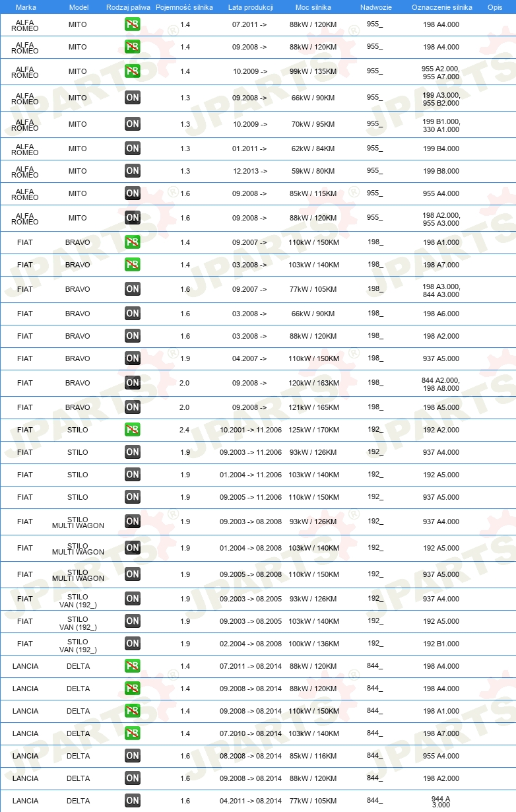Click diesel ON icon for Mito 62kW / 84KM
Image resolution: width=516 pixels, height=812 pixels.
coord(133,149)
